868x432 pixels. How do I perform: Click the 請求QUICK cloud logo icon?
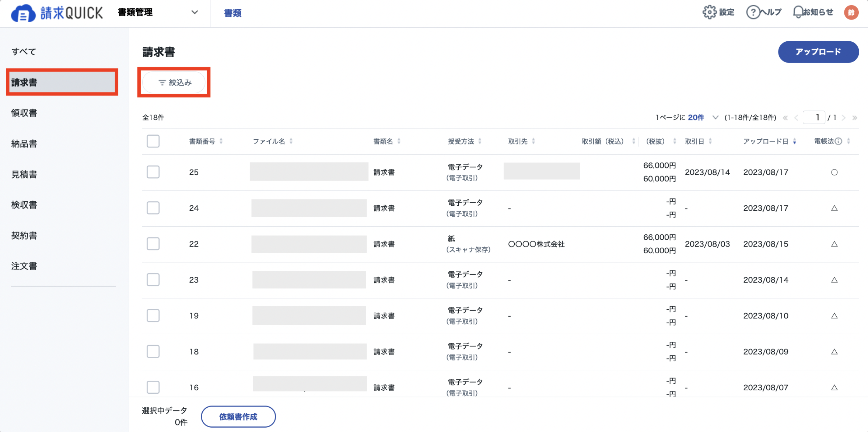point(23,13)
